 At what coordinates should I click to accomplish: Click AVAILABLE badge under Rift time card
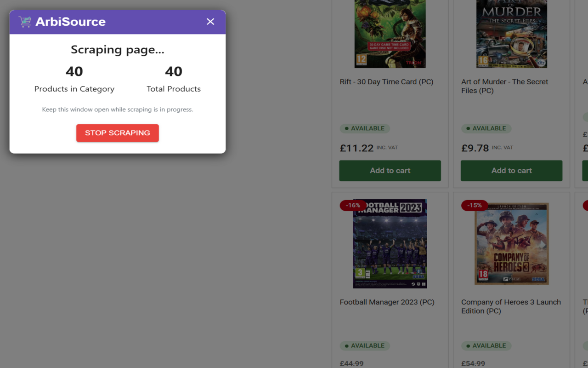point(365,129)
